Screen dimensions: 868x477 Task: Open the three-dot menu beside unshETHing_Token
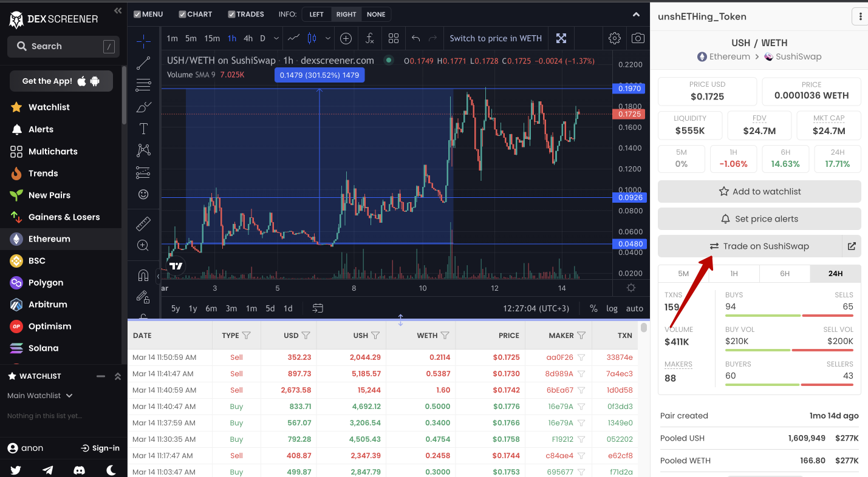point(859,17)
